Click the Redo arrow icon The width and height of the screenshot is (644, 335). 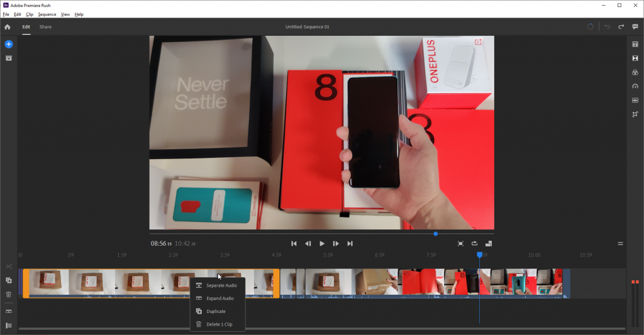[621, 26]
